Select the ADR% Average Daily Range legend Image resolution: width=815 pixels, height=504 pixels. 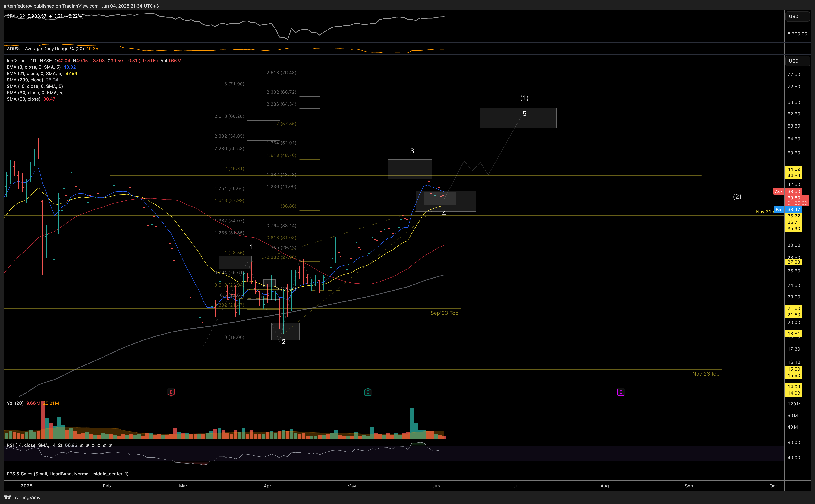(x=45, y=49)
